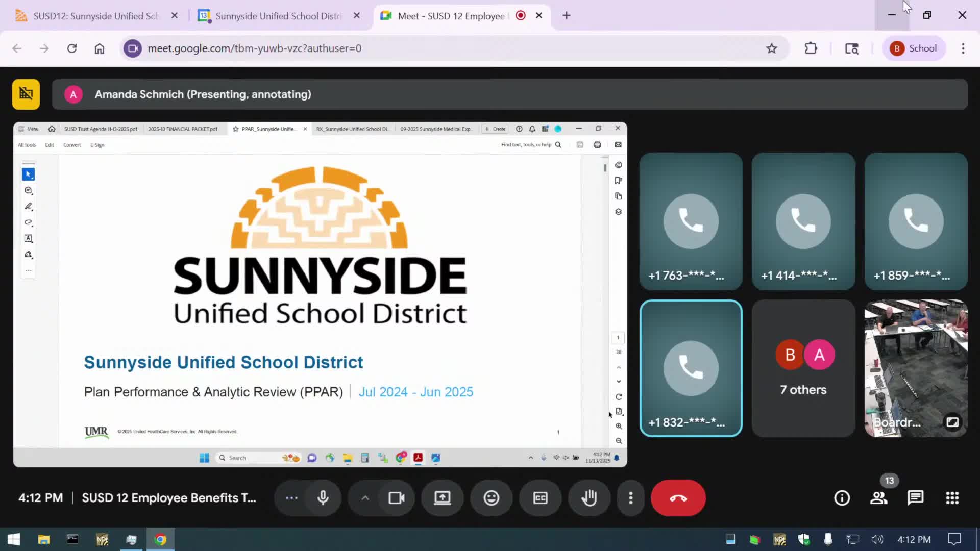The image size is (980, 551).
Task: Raise hand in the meeting
Action: point(589,498)
